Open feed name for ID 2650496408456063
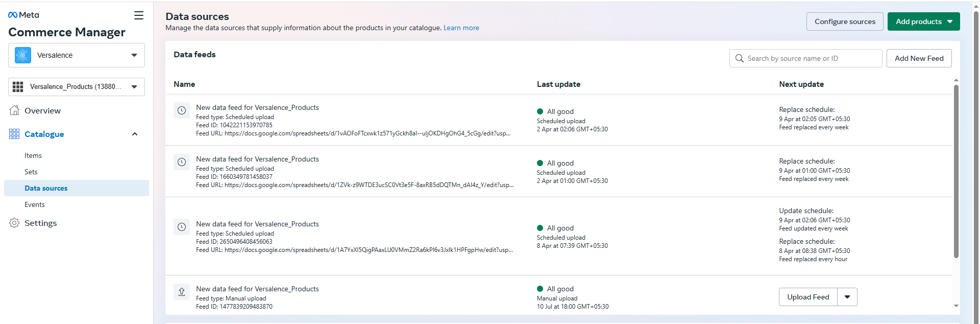Screen dimensions: 980x324 257,224
